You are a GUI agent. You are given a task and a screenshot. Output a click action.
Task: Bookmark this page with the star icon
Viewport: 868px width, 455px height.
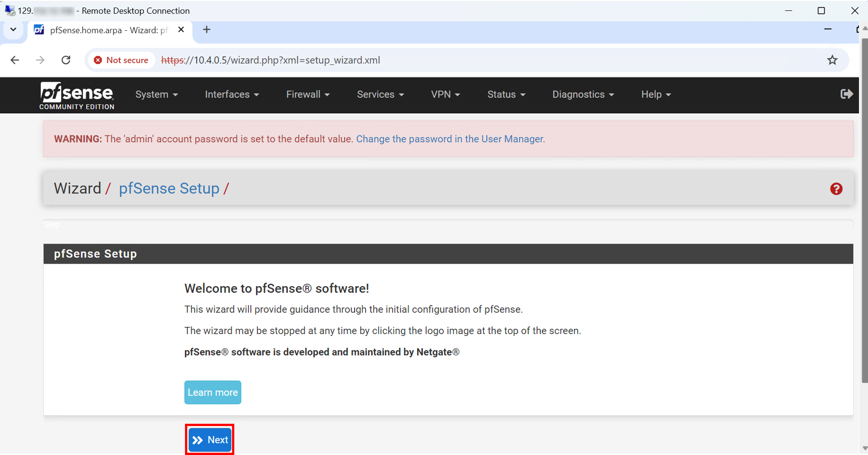tap(832, 60)
